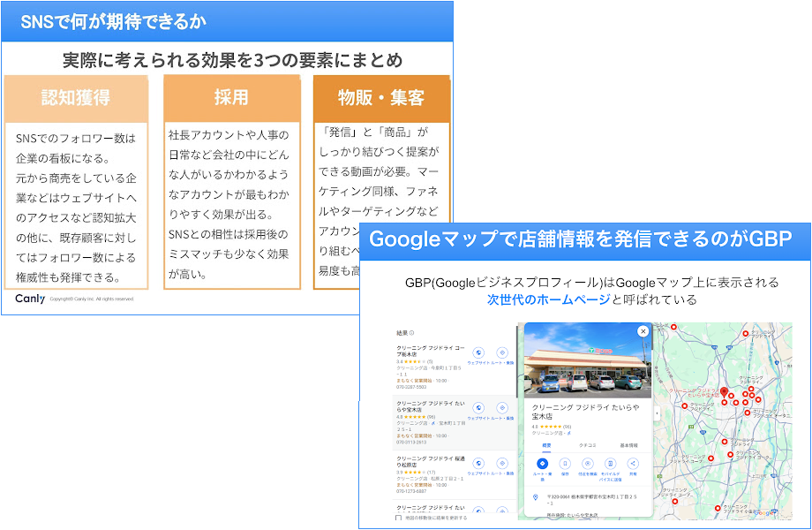Click map marker labeled フジドライ オータニ
812x530 pixels.
coord(747,413)
